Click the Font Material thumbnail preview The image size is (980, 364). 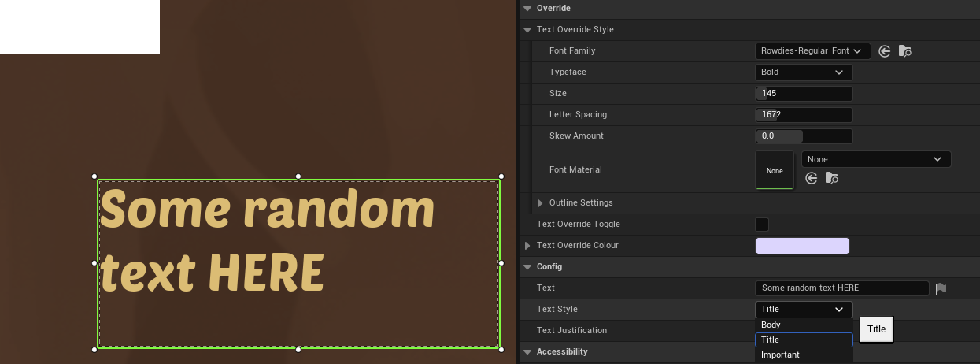pos(775,170)
